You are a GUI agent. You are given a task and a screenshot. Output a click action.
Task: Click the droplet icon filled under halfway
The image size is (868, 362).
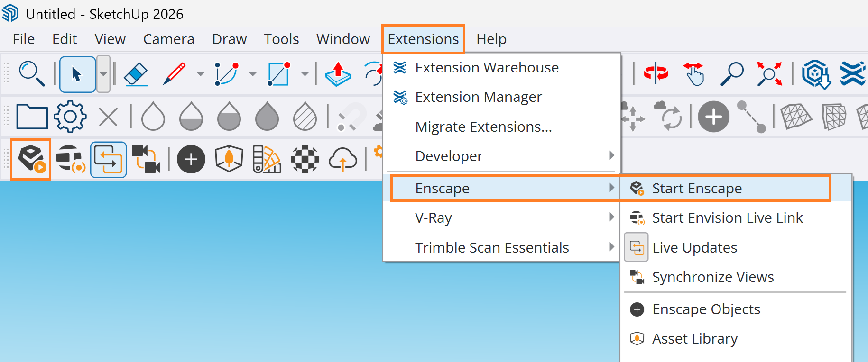[191, 116]
